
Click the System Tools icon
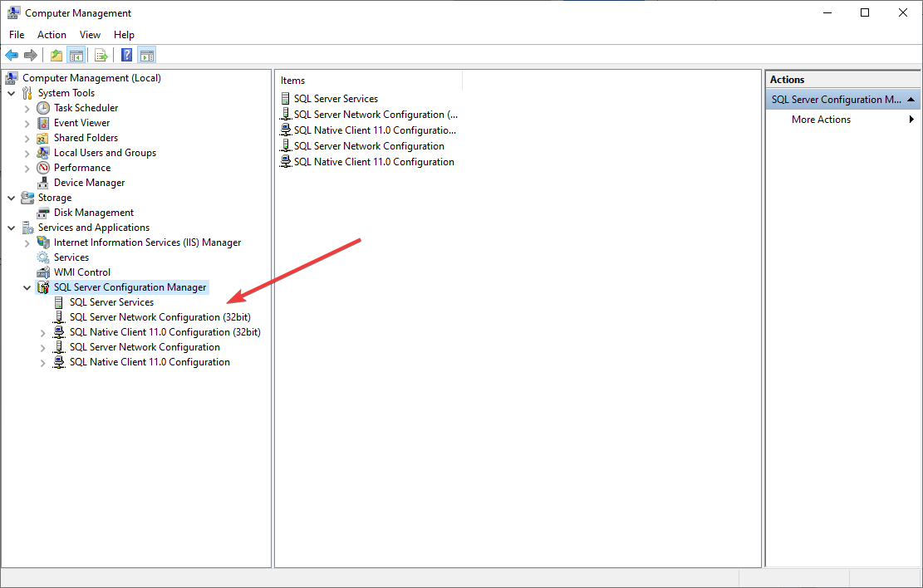[x=27, y=93]
